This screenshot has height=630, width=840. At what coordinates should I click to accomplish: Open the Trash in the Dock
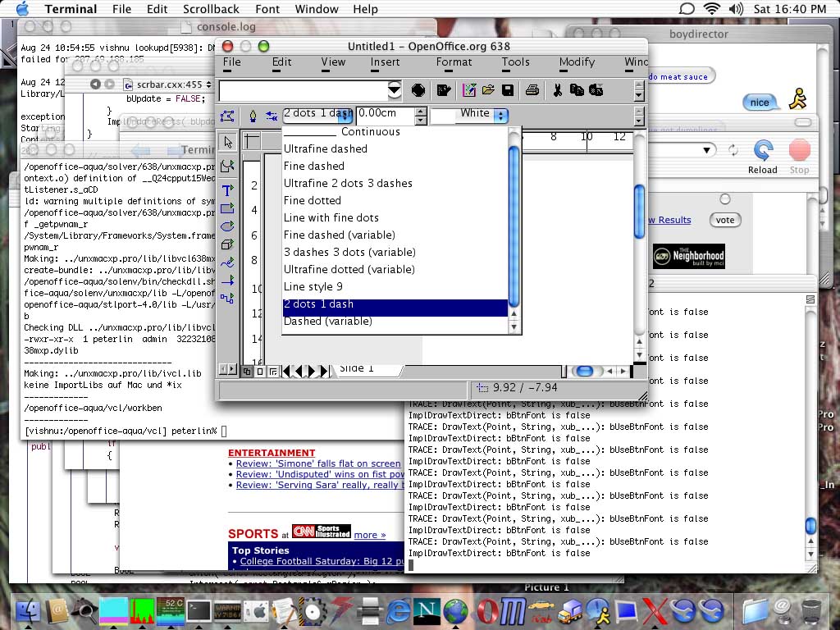[811, 611]
